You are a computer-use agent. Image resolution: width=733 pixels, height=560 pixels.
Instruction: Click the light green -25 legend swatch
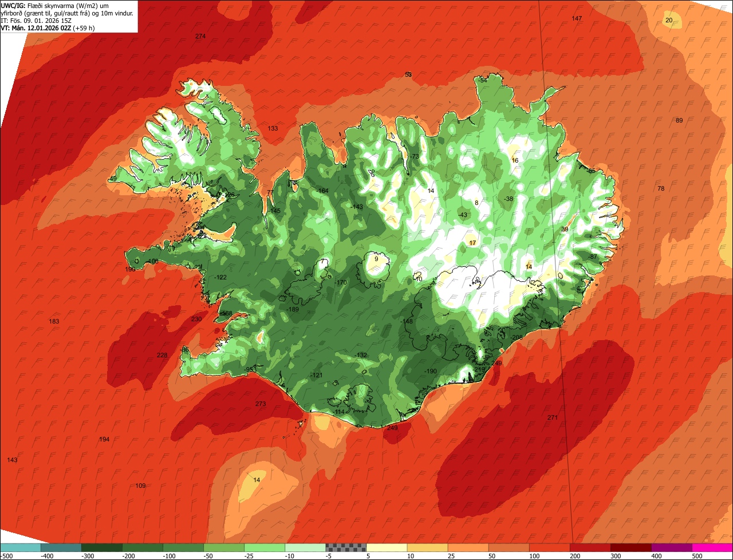pos(265,547)
